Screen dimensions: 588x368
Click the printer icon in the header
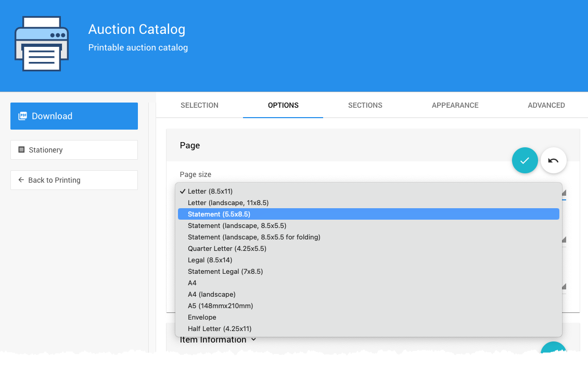[x=42, y=44]
